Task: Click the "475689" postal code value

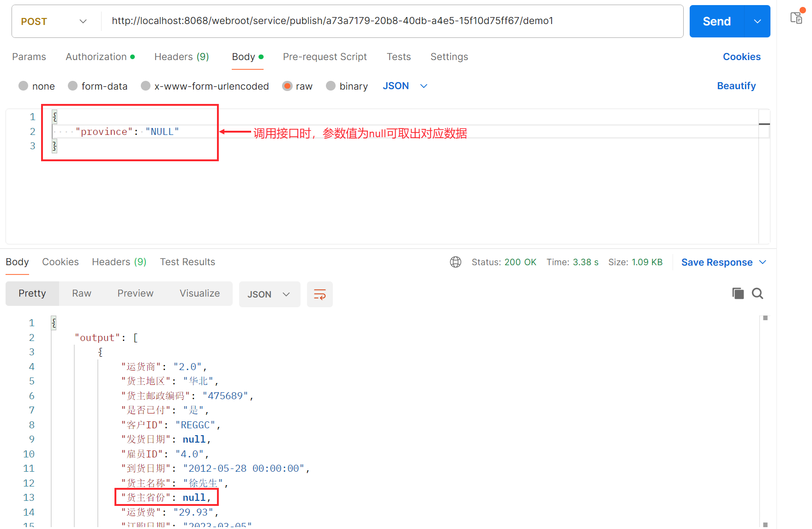Action: [225, 396]
